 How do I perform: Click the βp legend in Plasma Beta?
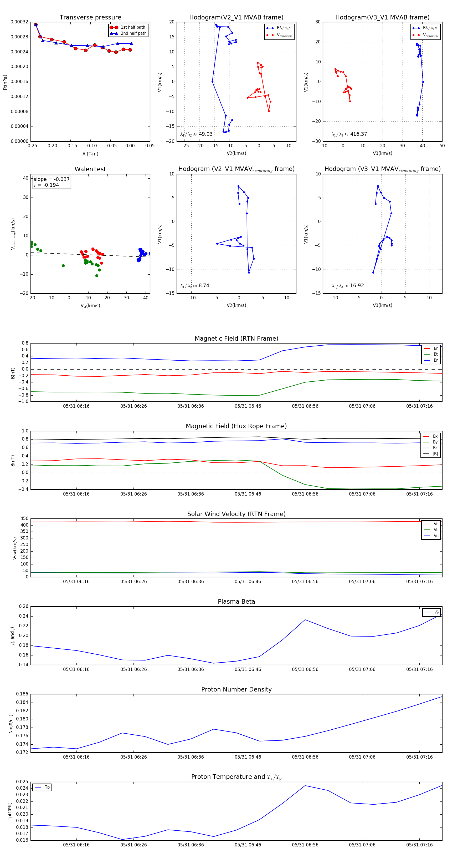pos(431,612)
